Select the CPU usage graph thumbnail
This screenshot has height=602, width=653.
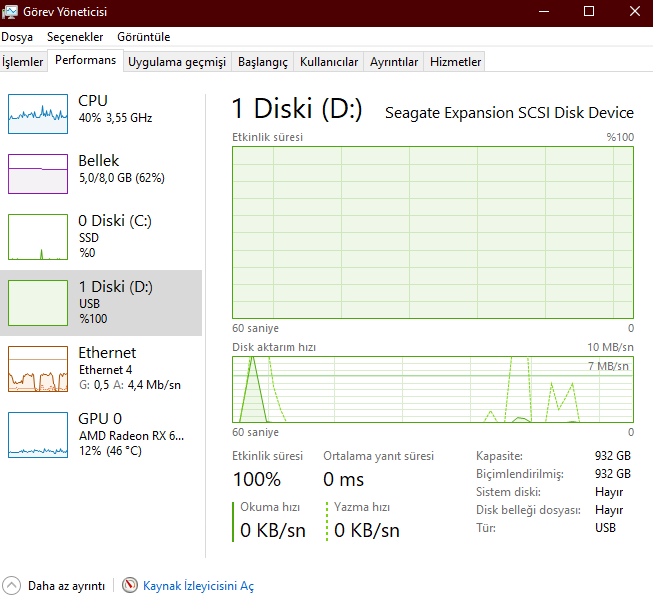(x=37, y=113)
